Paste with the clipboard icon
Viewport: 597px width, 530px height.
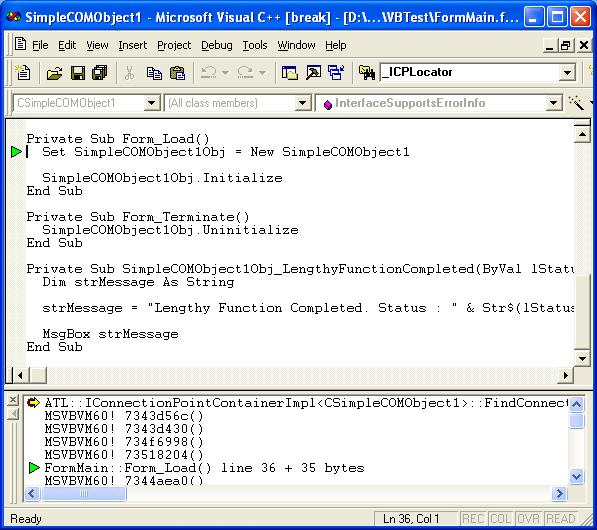pyautogui.click(x=177, y=72)
